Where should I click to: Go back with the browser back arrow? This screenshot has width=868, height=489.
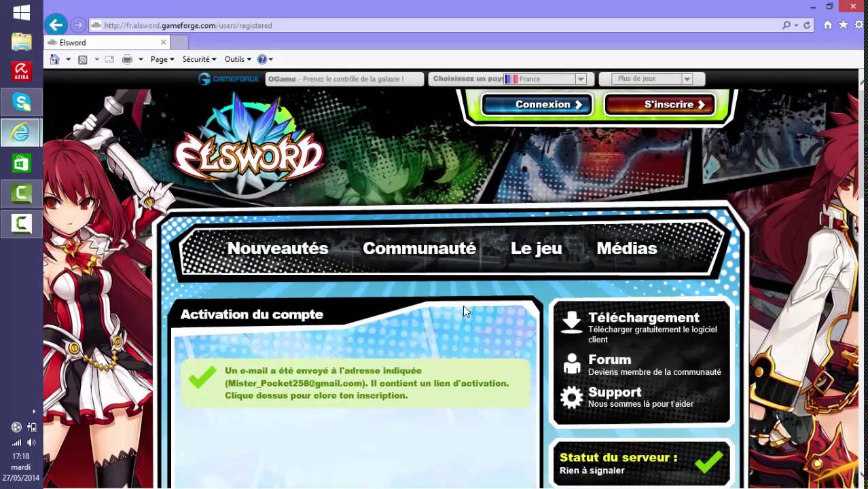56,25
